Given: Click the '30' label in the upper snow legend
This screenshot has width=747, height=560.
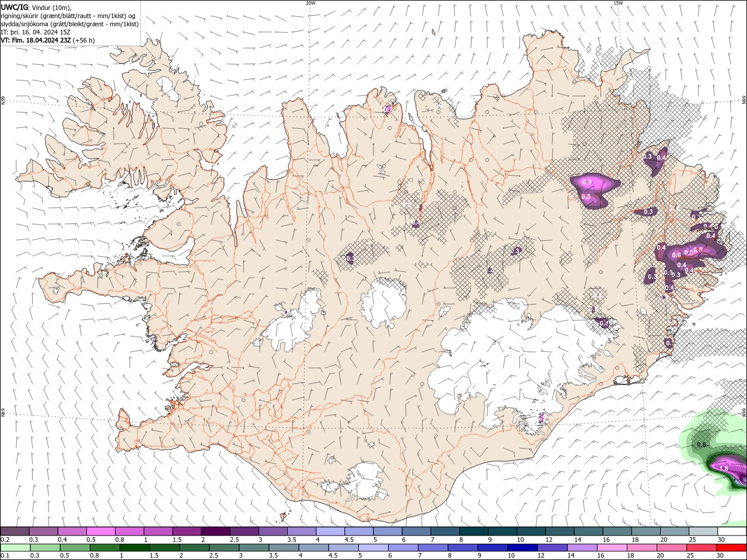Looking at the screenshot, I should (721, 540).
